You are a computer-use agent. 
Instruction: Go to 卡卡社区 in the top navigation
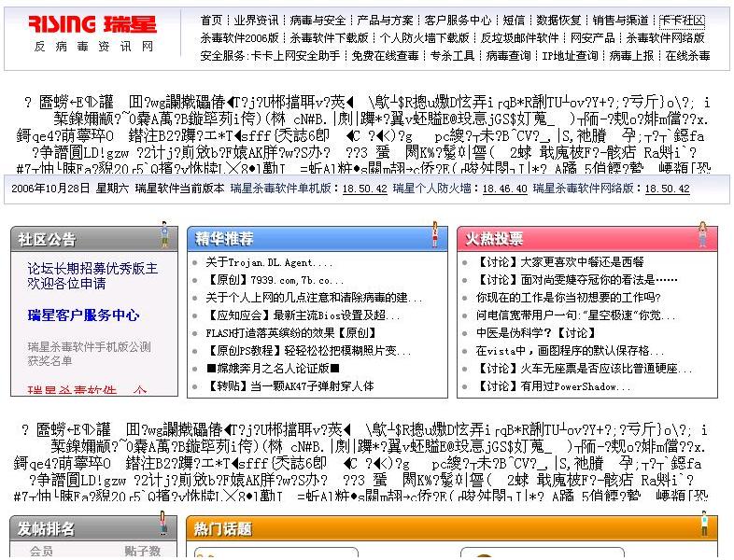pos(682,21)
